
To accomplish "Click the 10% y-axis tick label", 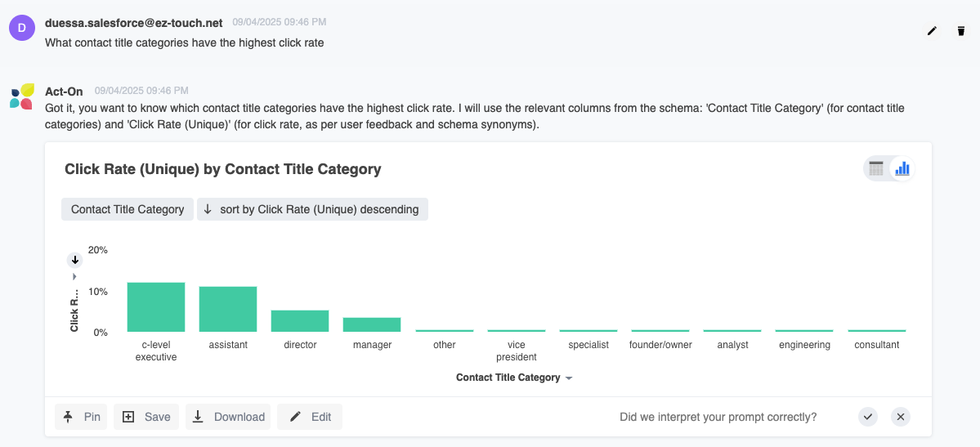I will 98,292.
